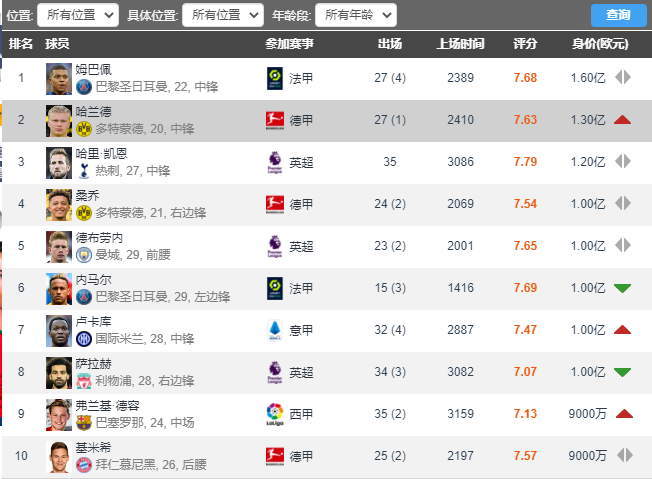Click the 弗兰基·德容 name link
The height and width of the screenshot is (479, 652).
click(x=107, y=405)
